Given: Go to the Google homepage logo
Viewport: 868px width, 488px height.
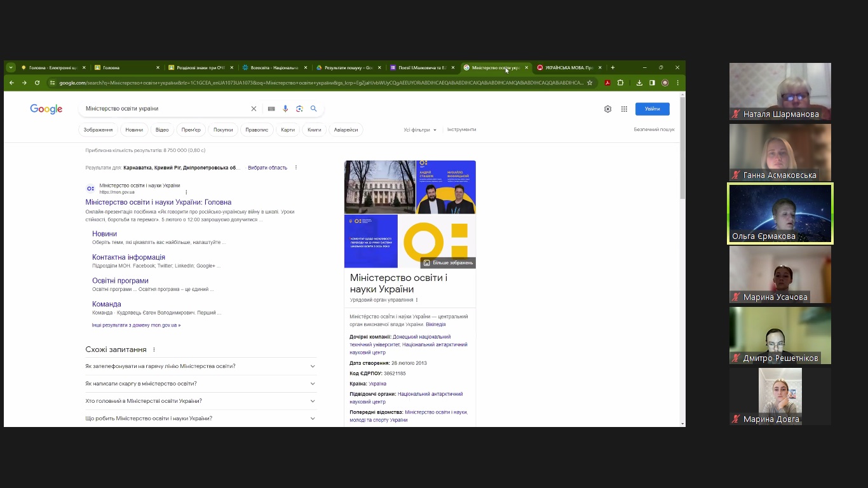Looking at the screenshot, I should point(46,109).
